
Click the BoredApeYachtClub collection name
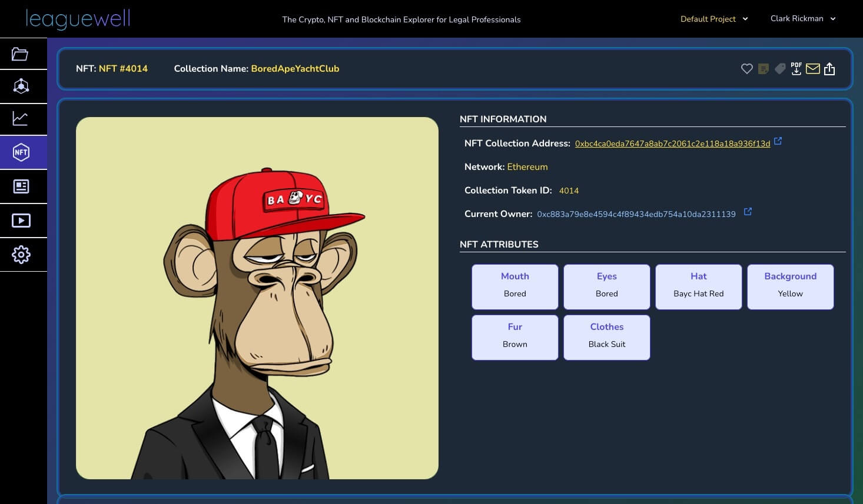295,69
